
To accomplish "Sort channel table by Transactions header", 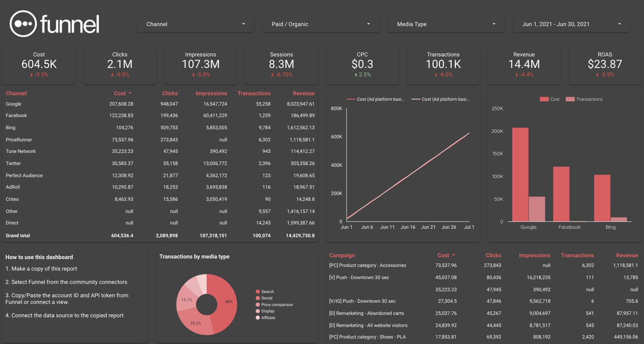I will [254, 93].
